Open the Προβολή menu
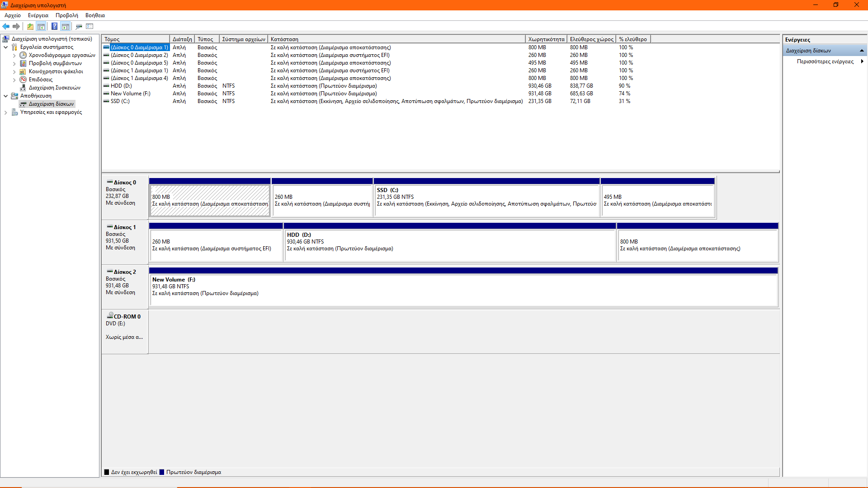The image size is (868, 488). (66, 15)
